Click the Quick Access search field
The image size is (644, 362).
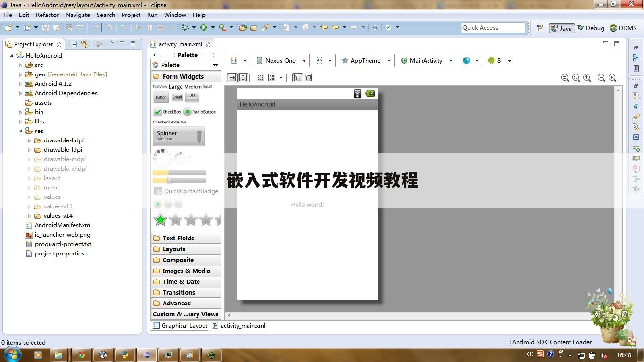tap(493, 28)
